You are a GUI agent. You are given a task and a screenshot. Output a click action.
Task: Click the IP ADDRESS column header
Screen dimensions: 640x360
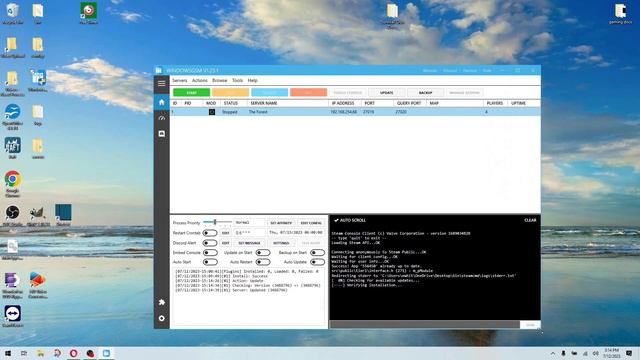pyautogui.click(x=343, y=103)
